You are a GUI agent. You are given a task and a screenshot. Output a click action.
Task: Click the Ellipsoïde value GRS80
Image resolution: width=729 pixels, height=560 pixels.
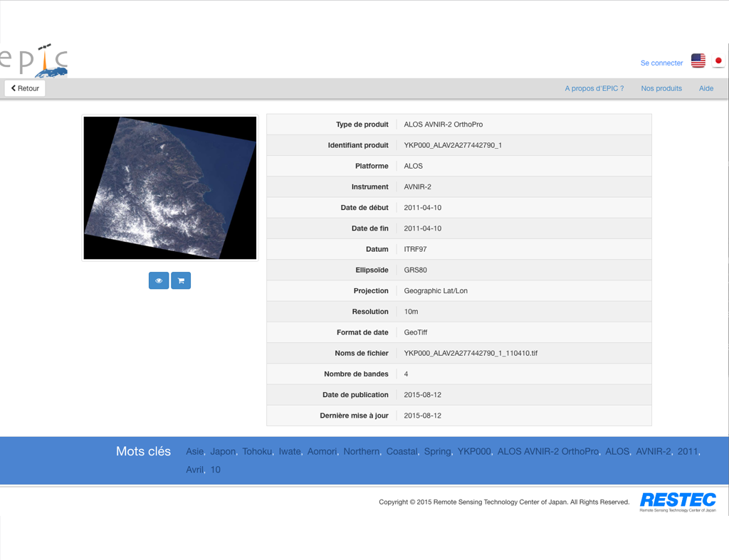tap(415, 270)
